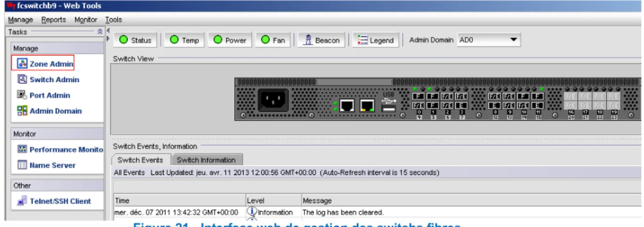This screenshot has height=227, width=644.
Task: Select port 14 in the lower row
Action: 523,106
